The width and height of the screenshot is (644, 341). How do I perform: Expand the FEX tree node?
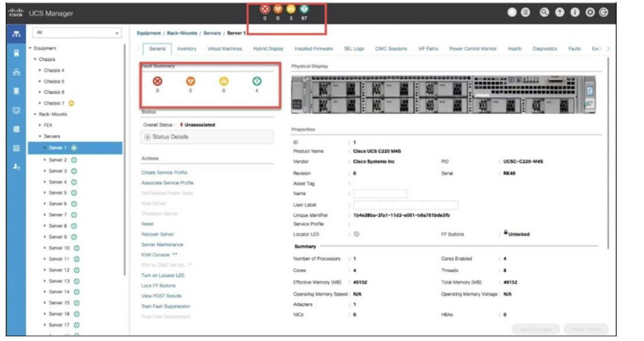[40, 125]
